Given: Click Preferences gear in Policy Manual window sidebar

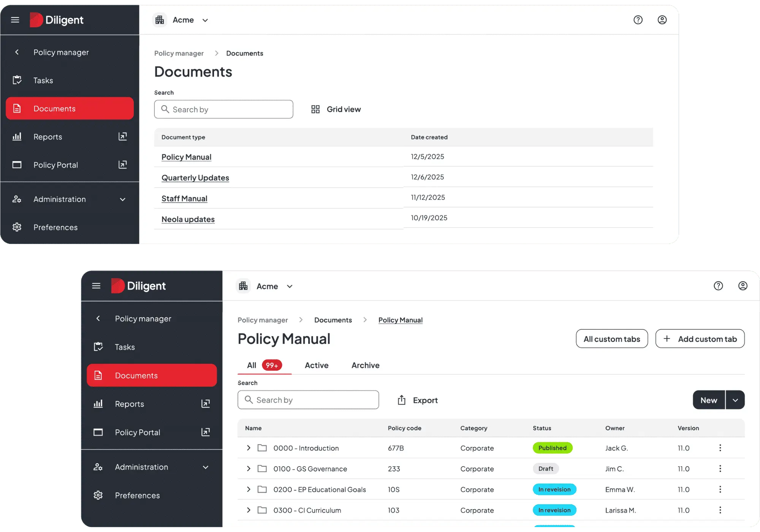Looking at the screenshot, I should pos(98,495).
